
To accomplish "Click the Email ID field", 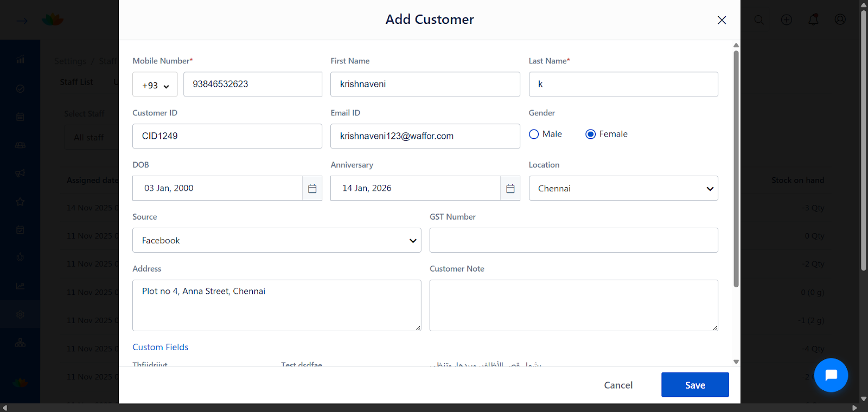I will tap(425, 136).
